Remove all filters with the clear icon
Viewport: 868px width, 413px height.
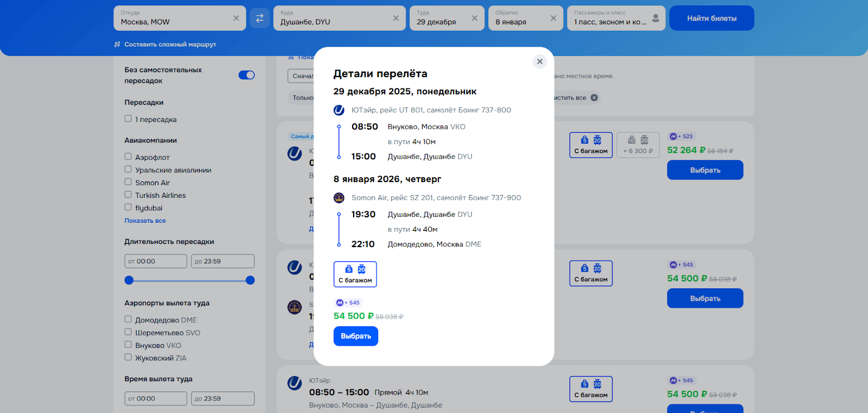point(594,98)
